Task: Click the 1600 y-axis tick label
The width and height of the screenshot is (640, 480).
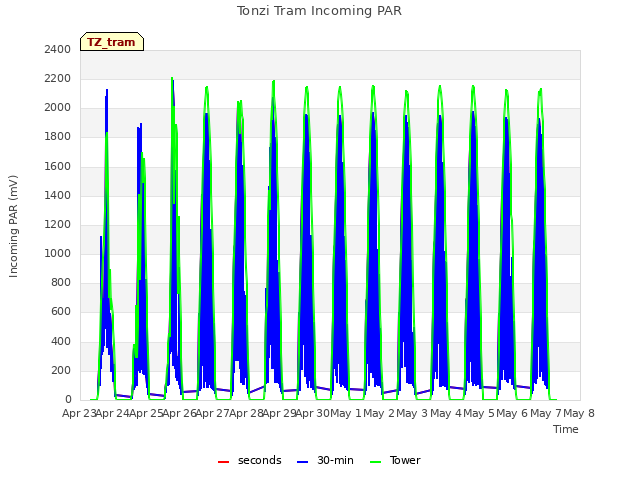Action: (x=58, y=166)
